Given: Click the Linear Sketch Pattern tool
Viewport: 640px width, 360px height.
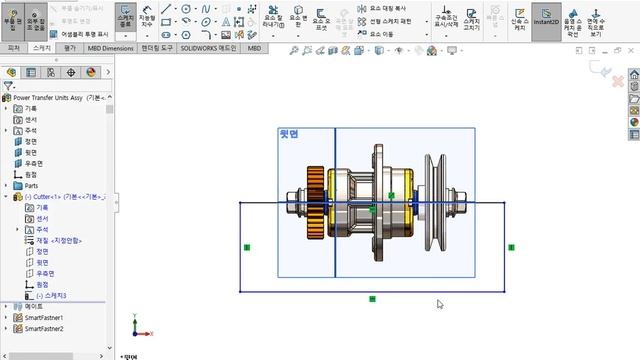Looking at the screenshot, I should (384, 21).
